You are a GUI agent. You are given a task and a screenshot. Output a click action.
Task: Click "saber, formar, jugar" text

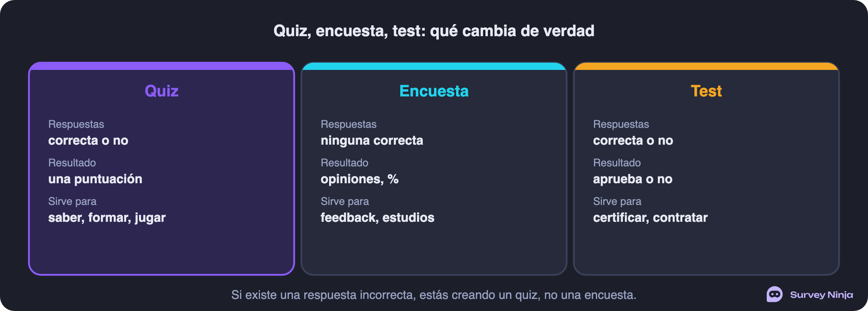pos(107,217)
